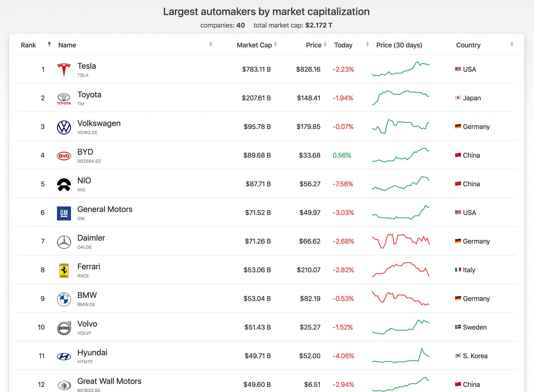534x392 pixels.
Task: Click the Germany flag in Volkswagen row
Action: tap(458, 126)
